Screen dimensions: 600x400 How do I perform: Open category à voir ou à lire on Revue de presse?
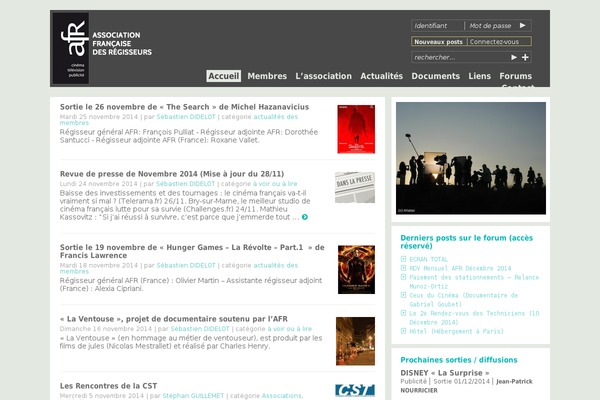pos(275,184)
